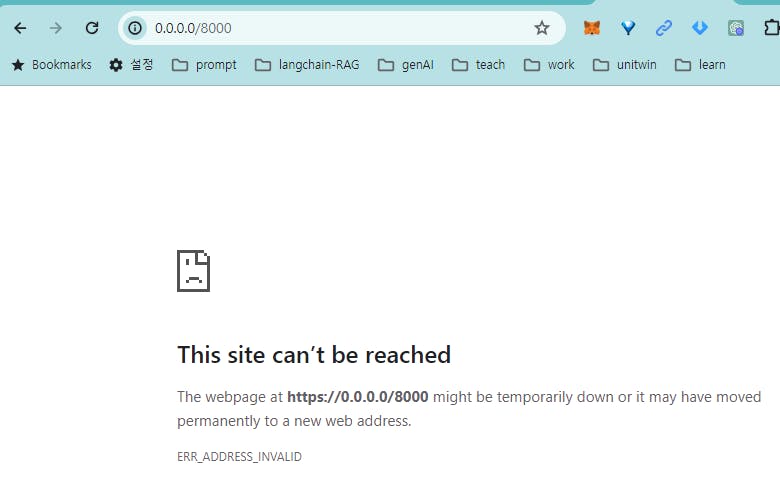
Task: Open the unitwin bookmarks folder
Action: (624, 65)
